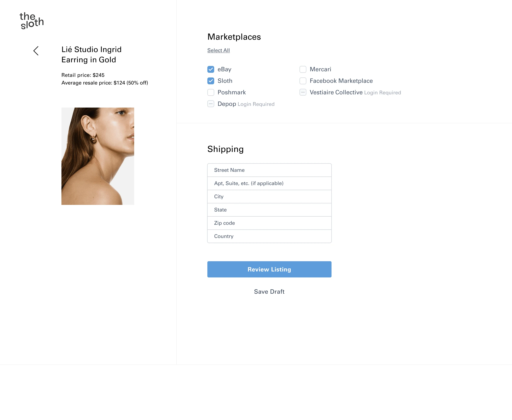This screenshot has width=512, height=420.
Task: Click the product thumbnail image
Action: [x=98, y=156]
